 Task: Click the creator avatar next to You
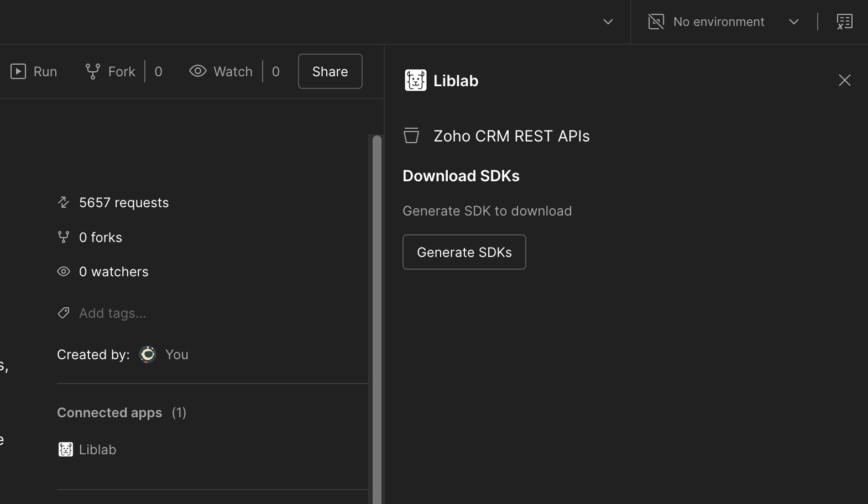148,354
